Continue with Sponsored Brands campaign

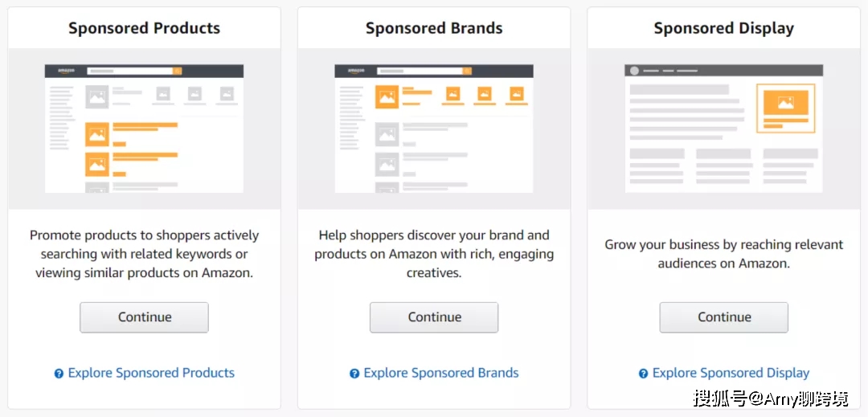tap(434, 317)
